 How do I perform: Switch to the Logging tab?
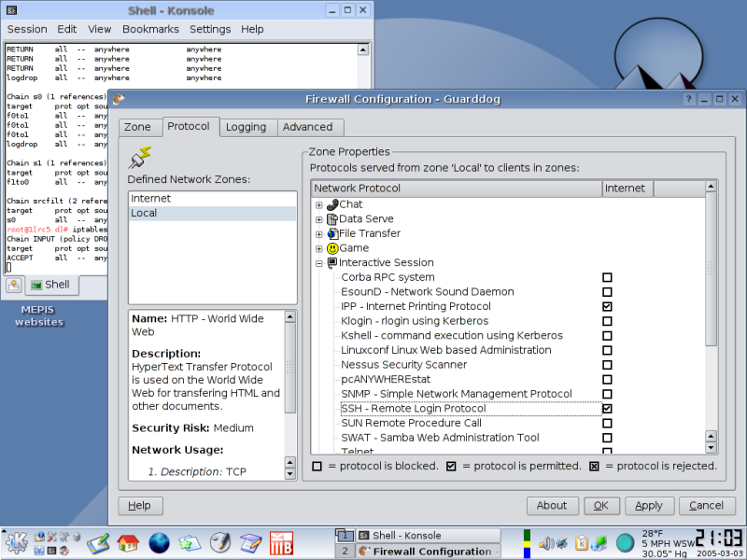coord(247,127)
